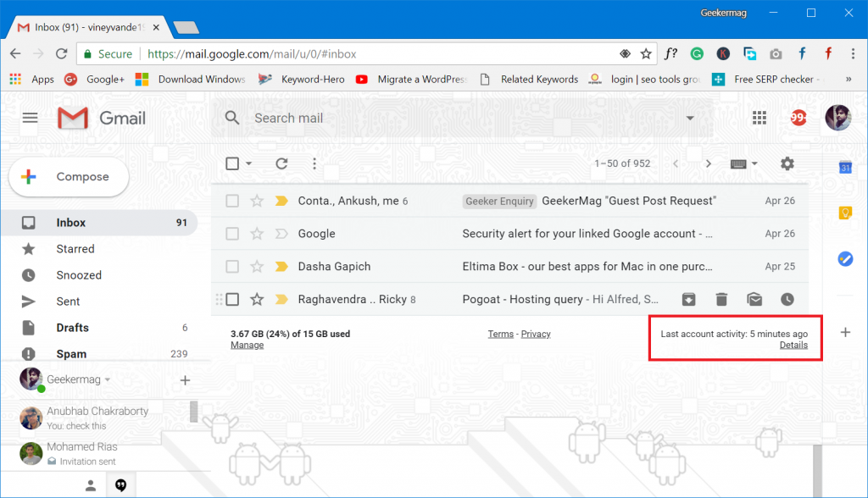Viewport: 868px width, 498px height.
Task: Open Hangouts contacts person icon
Action: pos(91,486)
